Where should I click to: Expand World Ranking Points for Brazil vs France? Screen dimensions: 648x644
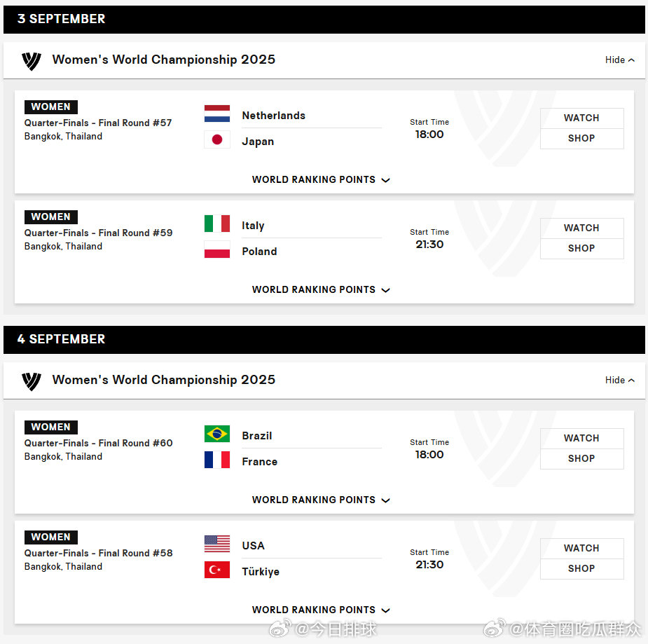coord(321,500)
